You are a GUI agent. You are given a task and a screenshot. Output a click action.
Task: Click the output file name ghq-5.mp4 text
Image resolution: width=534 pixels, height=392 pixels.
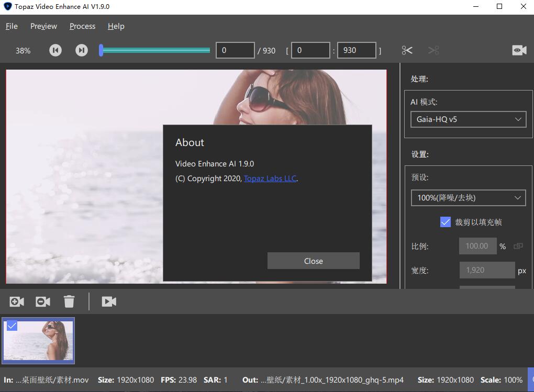click(332, 380)
